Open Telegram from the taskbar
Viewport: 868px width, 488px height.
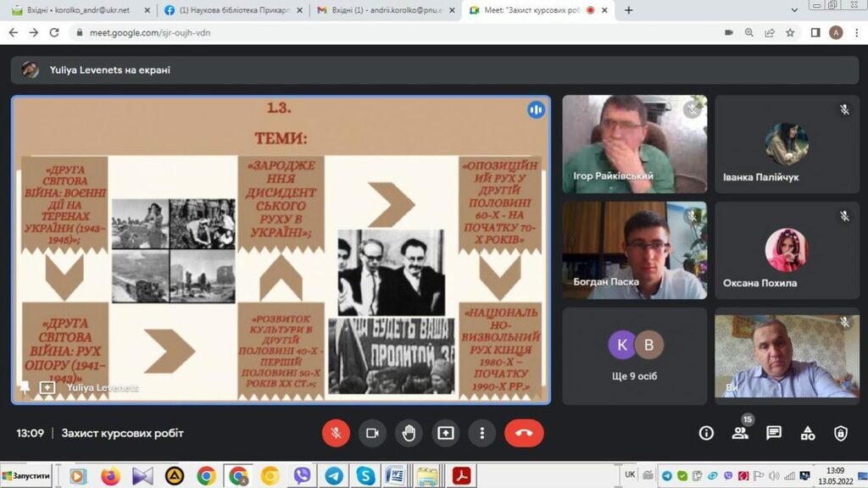(334, 475)
